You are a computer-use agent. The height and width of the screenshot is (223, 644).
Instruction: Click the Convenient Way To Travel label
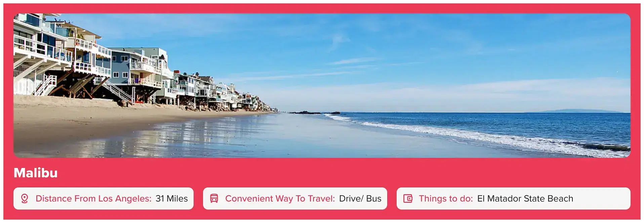coord(280,198)
